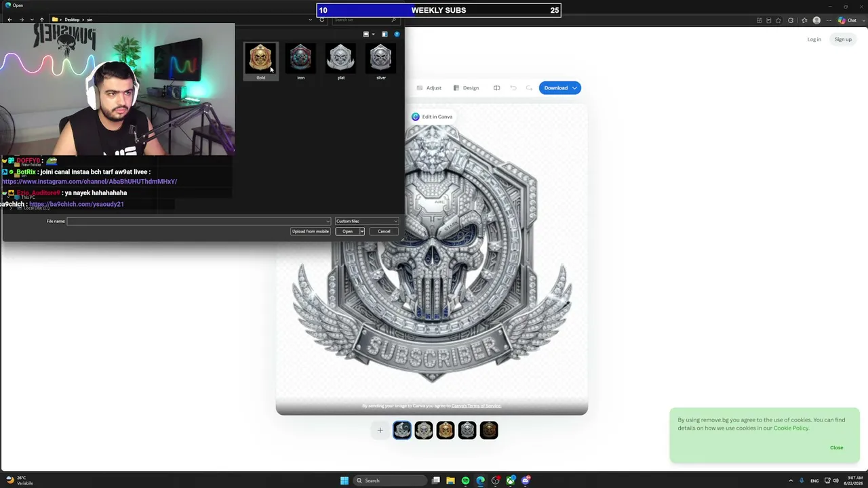Click the taskbar Search box
This screenshot has height=488, width=868.
391,481
